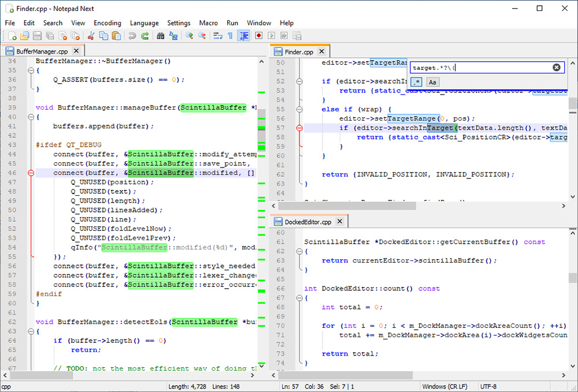Toggle show all characters pilcrow icon

pyautogui.click(x=231, y=36)
